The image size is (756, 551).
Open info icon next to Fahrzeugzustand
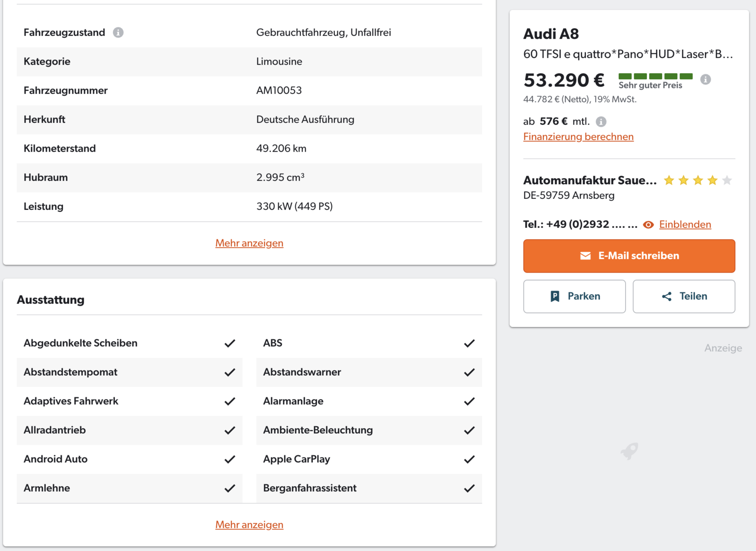118,33
